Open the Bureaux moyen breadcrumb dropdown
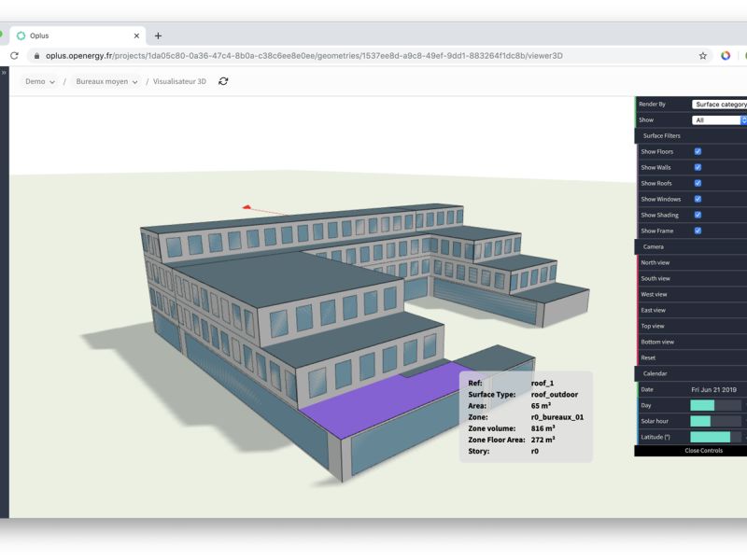The height and width of the screenshot is (560, 747). 106,81
